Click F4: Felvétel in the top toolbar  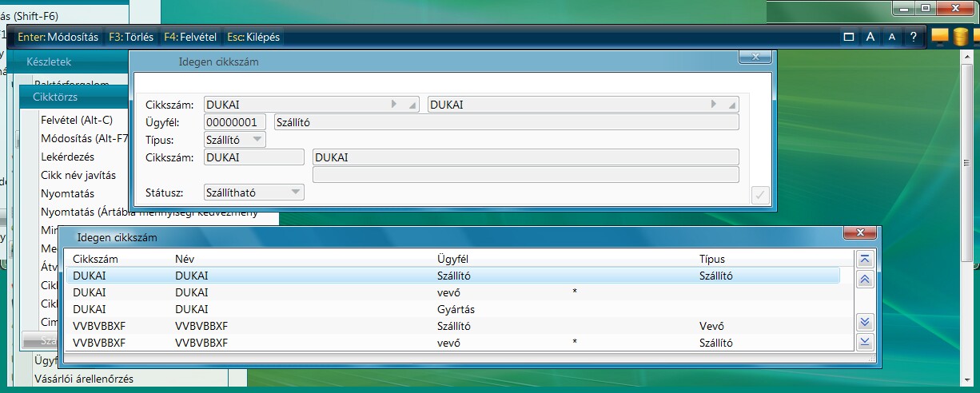(190, 37)
